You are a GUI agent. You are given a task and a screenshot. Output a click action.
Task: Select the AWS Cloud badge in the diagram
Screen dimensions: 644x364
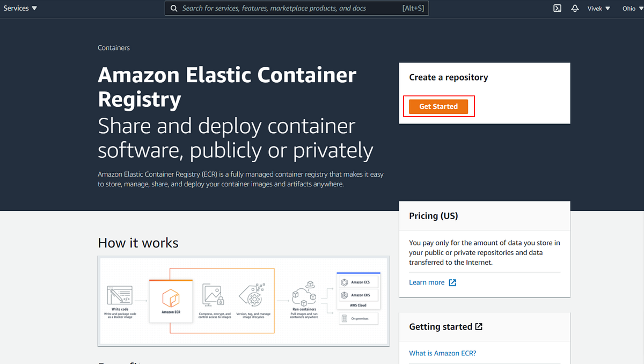(x=358, y=305)
